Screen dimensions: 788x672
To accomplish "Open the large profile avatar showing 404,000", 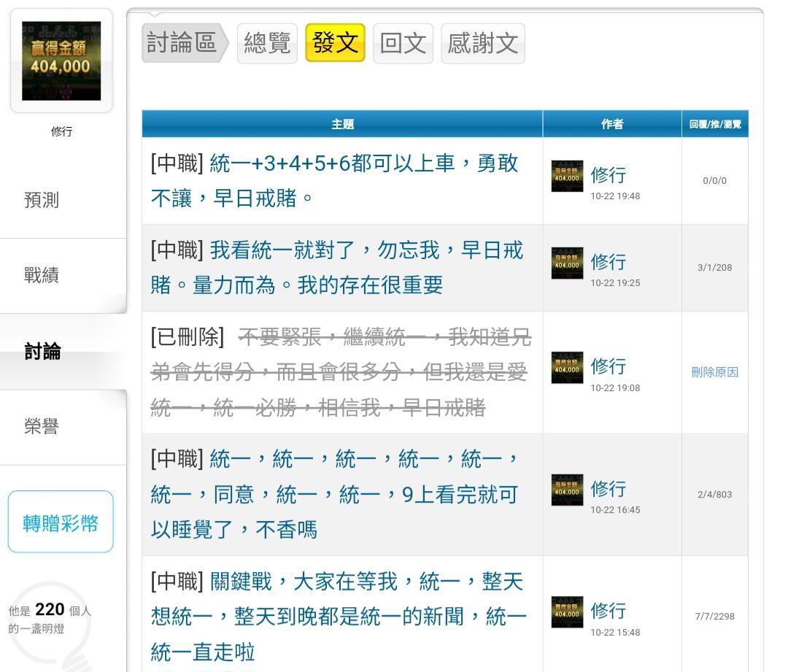I will (61, 61).
